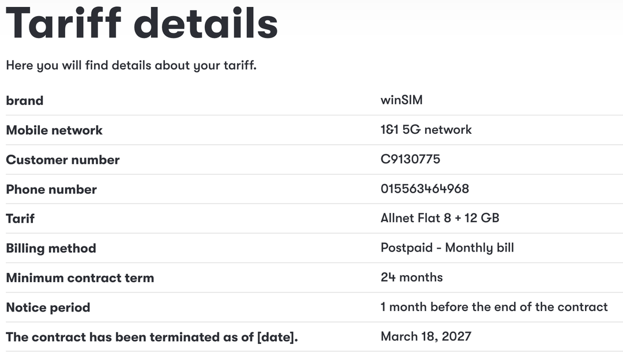Click the "Notice period" label
Image resolution: width=623 pixels, height=364 pixels.
(x=48, y=307)
